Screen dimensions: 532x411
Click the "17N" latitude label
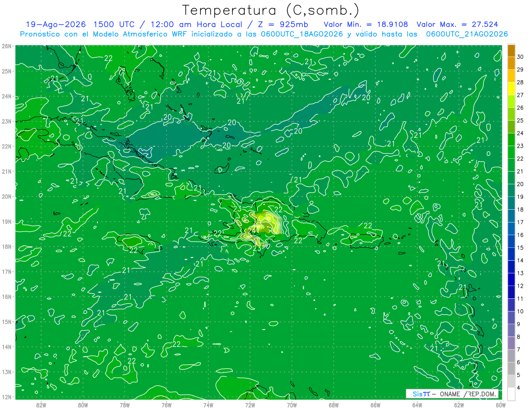pyautogui.click(x=7, y=271)
